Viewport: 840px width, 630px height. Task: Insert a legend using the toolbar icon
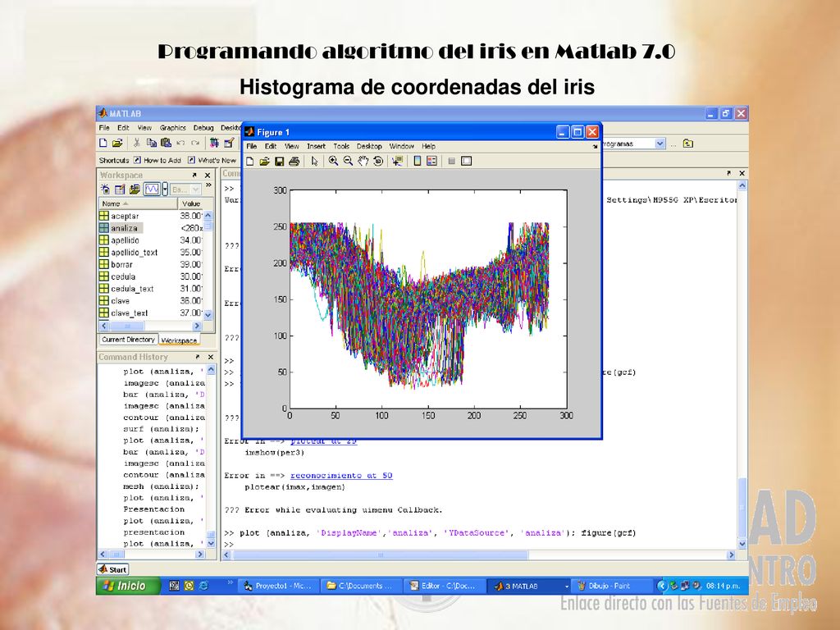click(431, 161)
